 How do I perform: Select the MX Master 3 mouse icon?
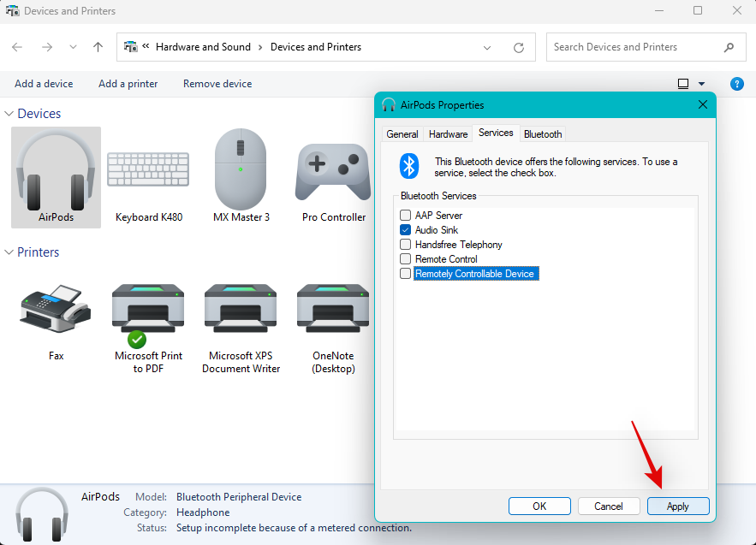coord(241,169)
